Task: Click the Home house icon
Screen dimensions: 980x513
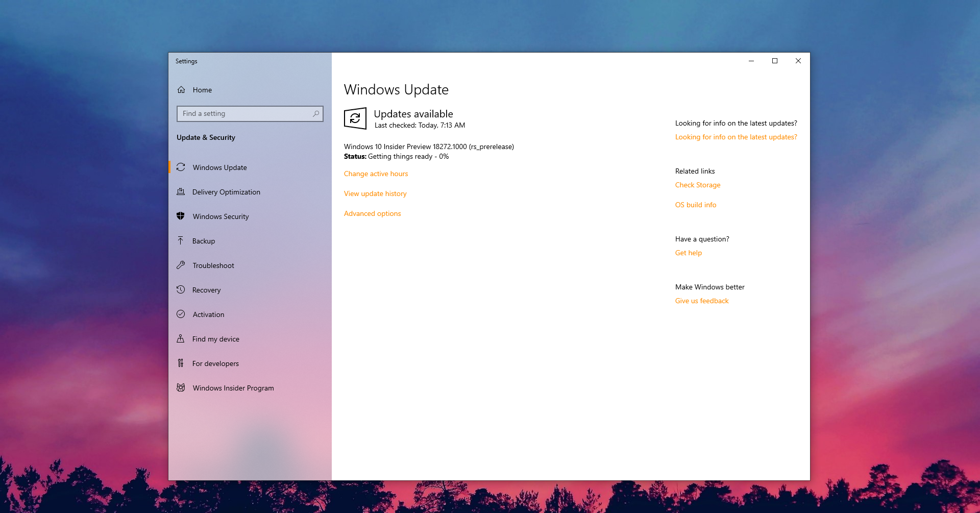Action: tap(181, 90)
